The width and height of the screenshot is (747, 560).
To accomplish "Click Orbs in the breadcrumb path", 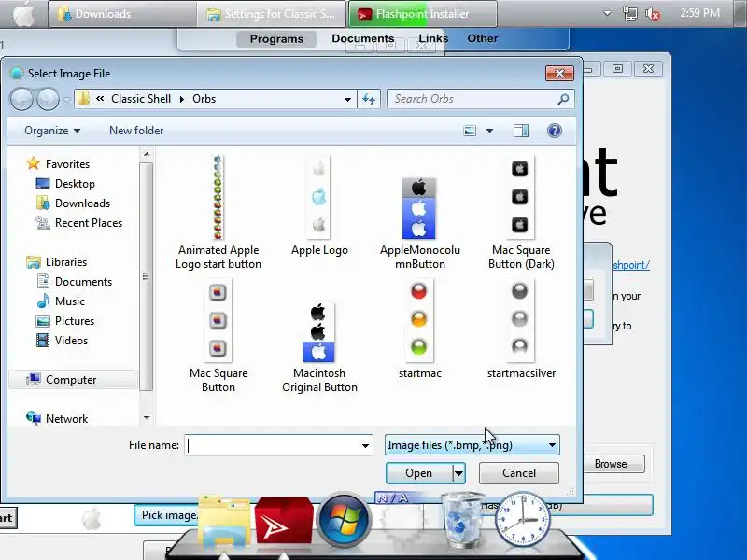I will [204, 99].
